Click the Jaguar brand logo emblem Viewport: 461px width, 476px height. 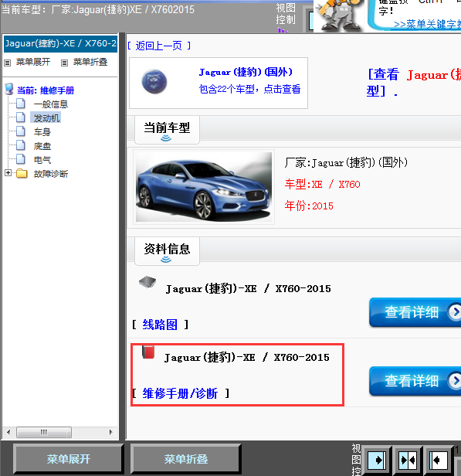click(x=154, y=81)
